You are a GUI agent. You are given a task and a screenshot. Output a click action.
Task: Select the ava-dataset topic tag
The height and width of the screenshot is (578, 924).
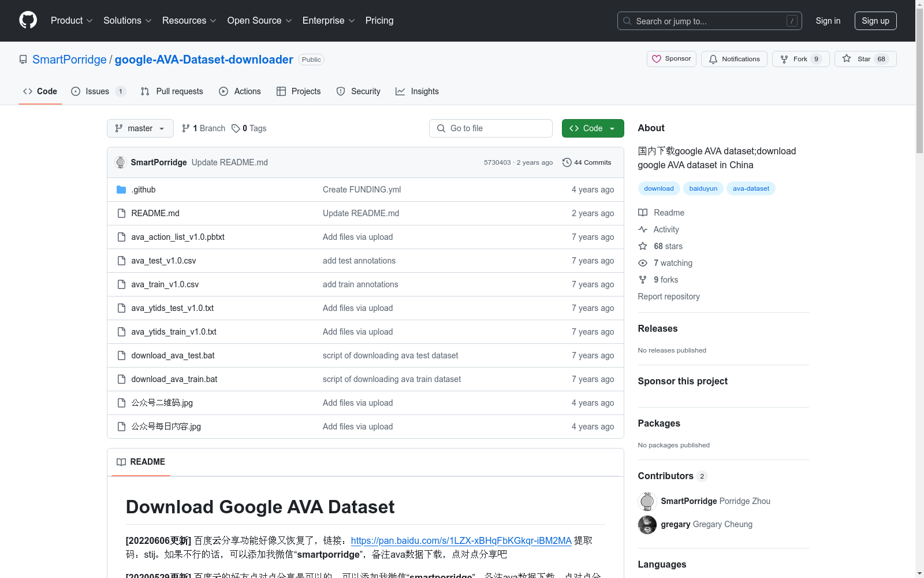[751, 188]
